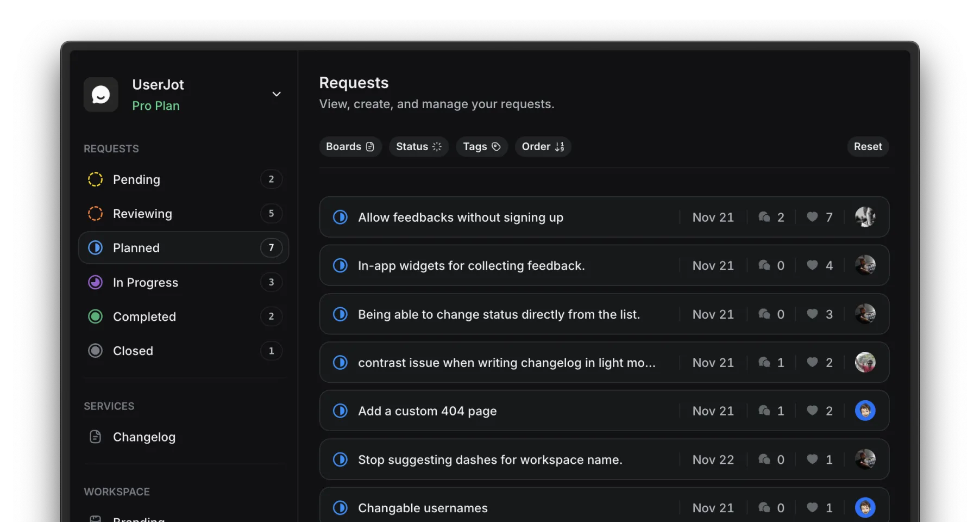Click the Pending count badge 2
Viewport: 980px width, 522px height.
tap(271, 179)
